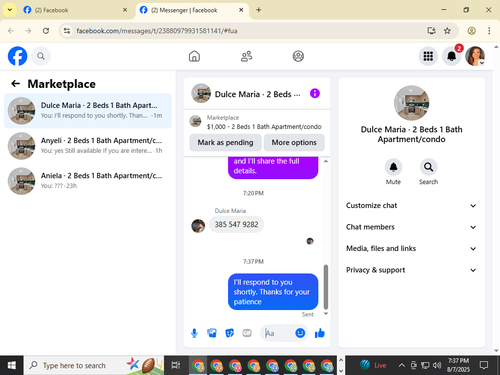Click the message scrollbar thumb

point(326,287)
